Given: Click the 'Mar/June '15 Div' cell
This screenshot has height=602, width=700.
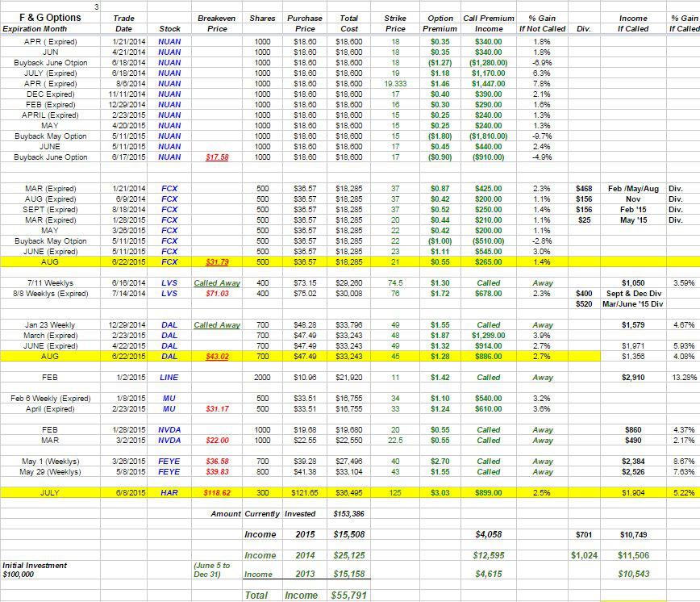Looking at the screenshot, I should coord(633,304).
